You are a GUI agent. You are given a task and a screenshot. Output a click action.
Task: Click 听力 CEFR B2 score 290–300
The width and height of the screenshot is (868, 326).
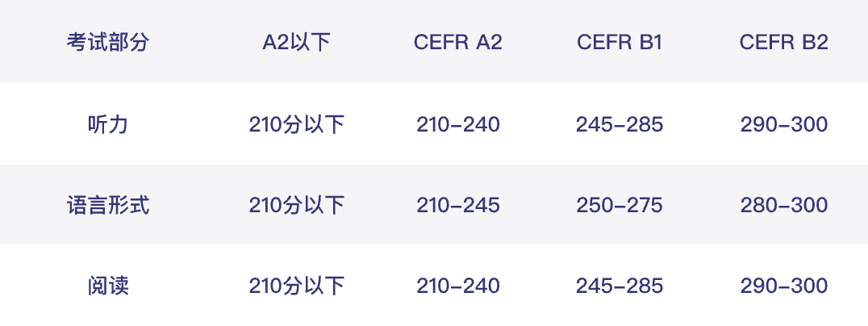coord(783,125)
